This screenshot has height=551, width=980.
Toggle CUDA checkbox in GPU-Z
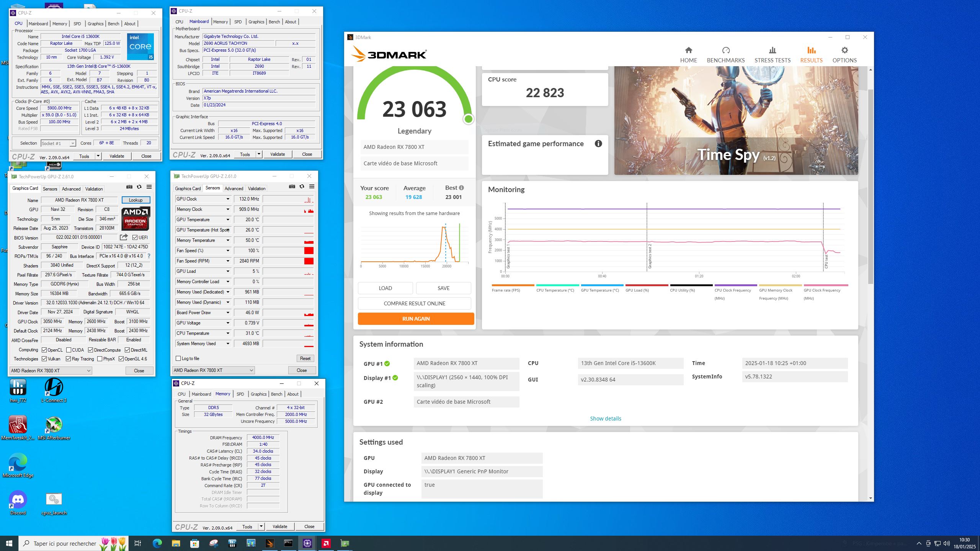click(69, 350)
